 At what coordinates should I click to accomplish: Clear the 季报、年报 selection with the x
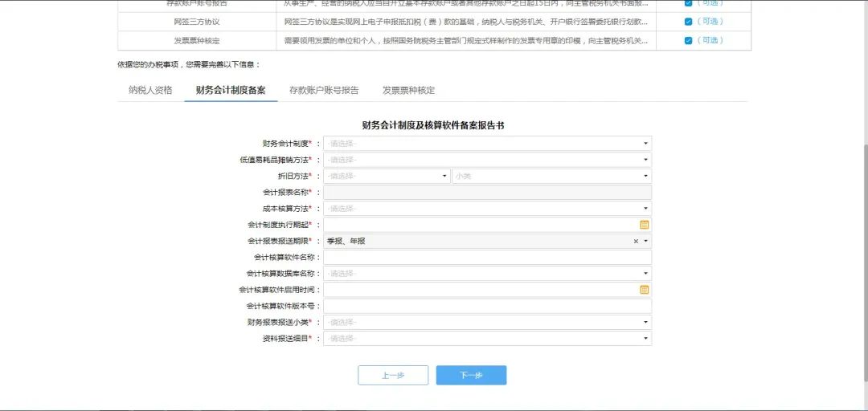[636, 241]
